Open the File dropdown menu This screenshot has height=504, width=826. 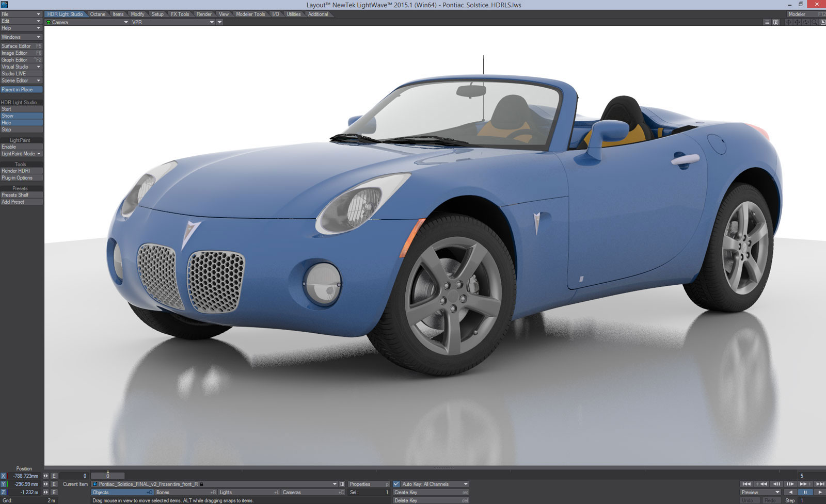coord(21,14)
